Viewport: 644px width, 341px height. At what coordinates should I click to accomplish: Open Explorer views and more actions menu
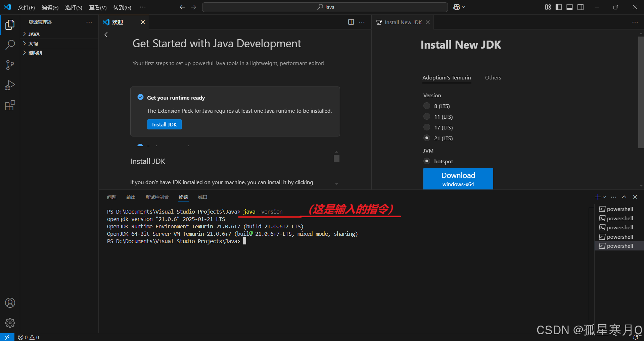point(89,22)
